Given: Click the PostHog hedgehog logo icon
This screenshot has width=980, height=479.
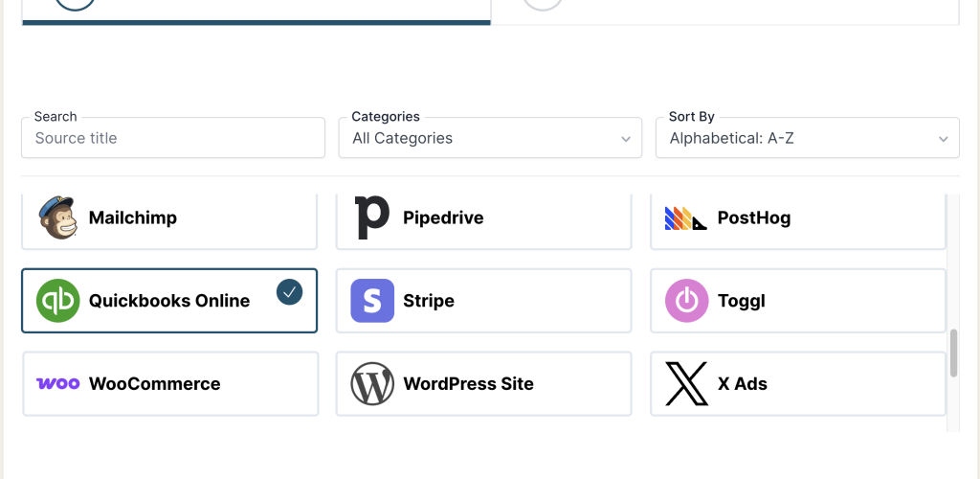Looking at the screenshot, I should (685, 218).
